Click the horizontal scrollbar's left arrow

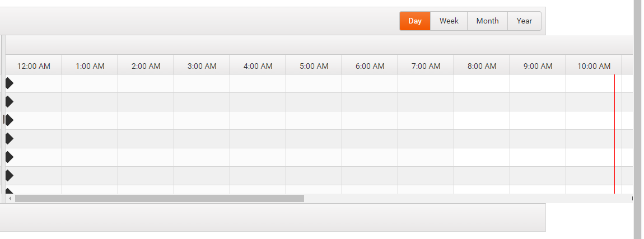(10, 199)
